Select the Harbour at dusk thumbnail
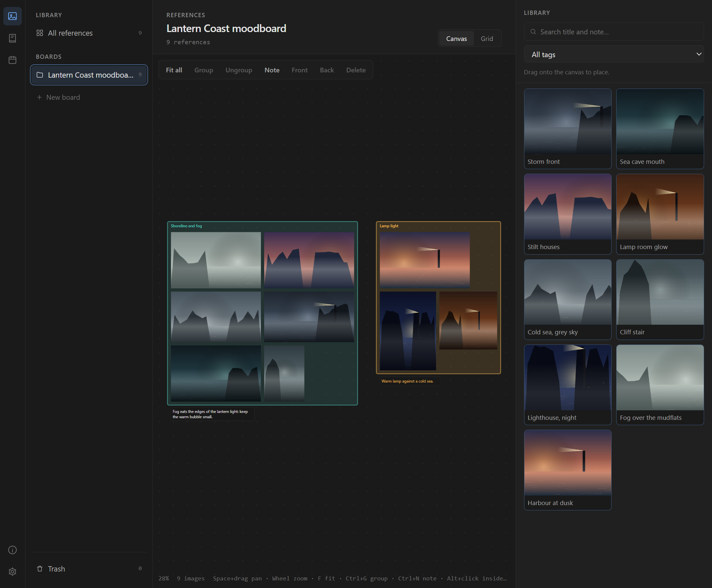712x588 pixels. 567,470
